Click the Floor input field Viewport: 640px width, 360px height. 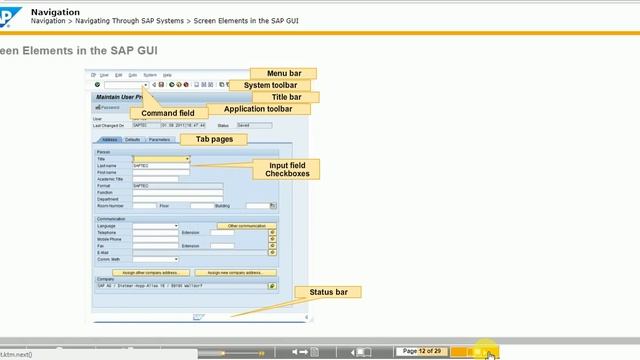[202, 206]
